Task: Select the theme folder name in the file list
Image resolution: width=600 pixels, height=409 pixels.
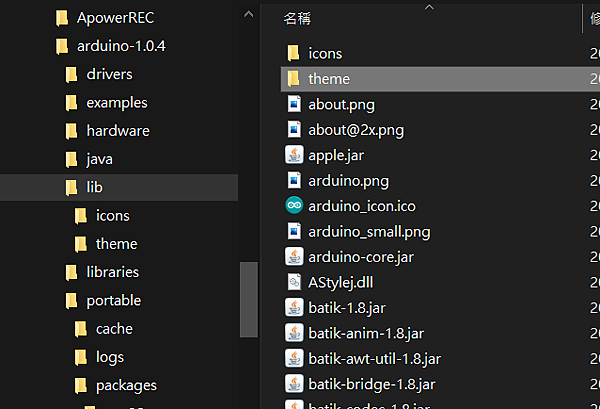Action: (329, 79)
